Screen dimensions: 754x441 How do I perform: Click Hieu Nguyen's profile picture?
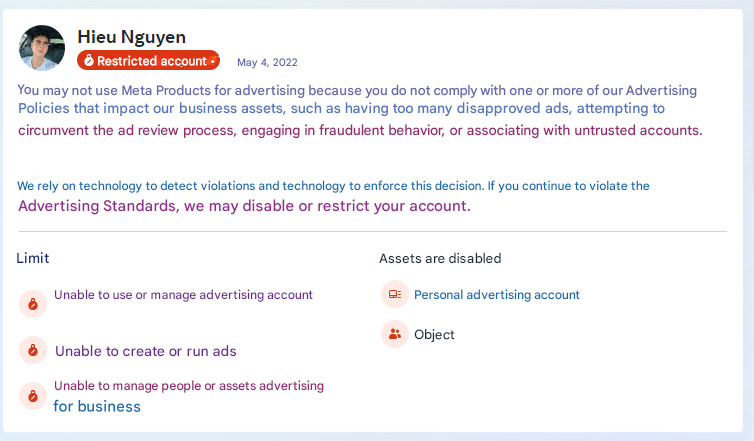pyautogui.click(x=42, y=46)
